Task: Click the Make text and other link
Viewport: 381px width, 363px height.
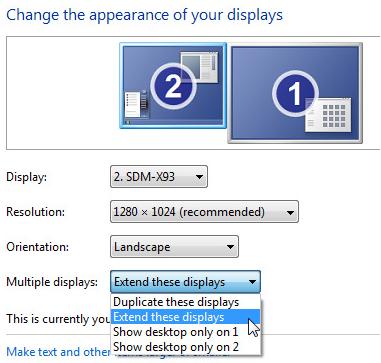Action: tap(58, 352)
